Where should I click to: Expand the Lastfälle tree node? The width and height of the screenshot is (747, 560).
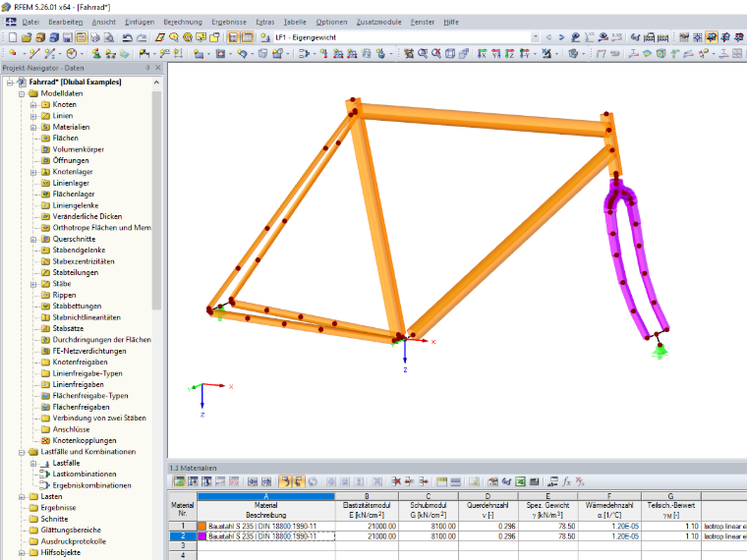(33, 464)
